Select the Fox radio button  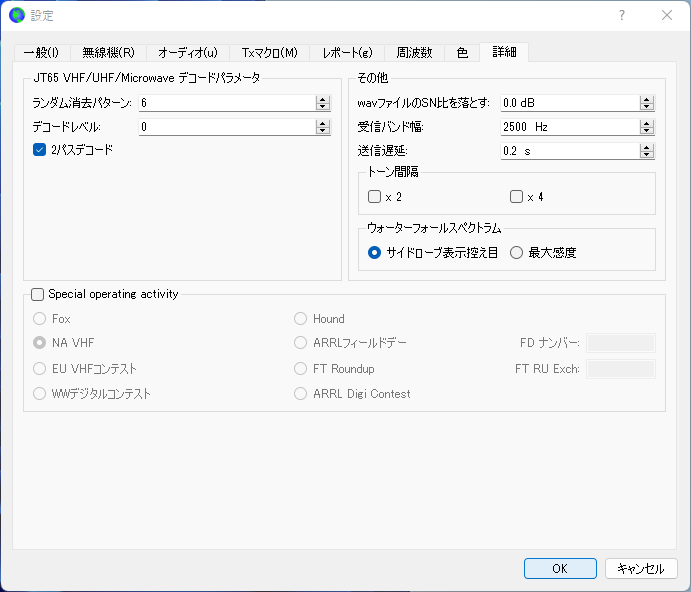click(40, 319)
